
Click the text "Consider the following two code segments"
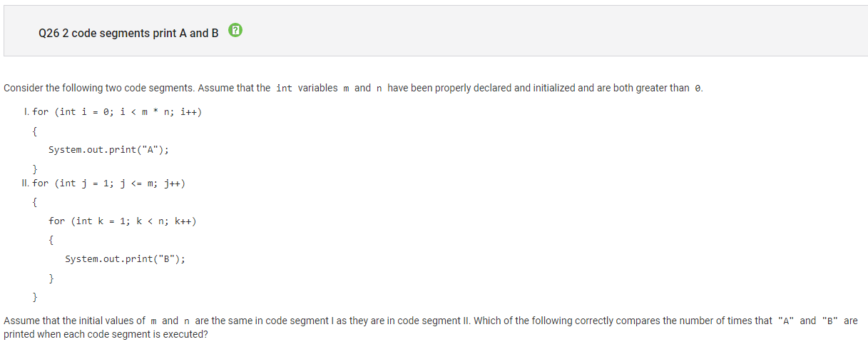click(x=98, y=89)
